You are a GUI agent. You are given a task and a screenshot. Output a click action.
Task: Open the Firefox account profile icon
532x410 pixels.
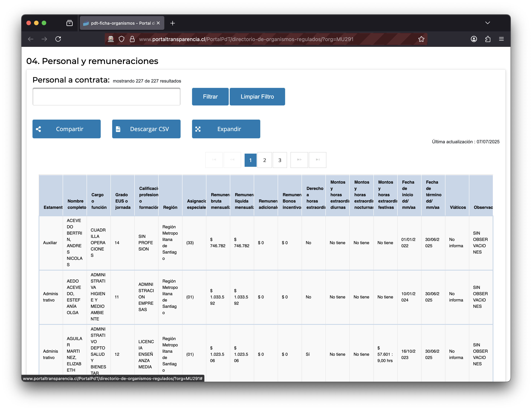[x=474, y=39]
